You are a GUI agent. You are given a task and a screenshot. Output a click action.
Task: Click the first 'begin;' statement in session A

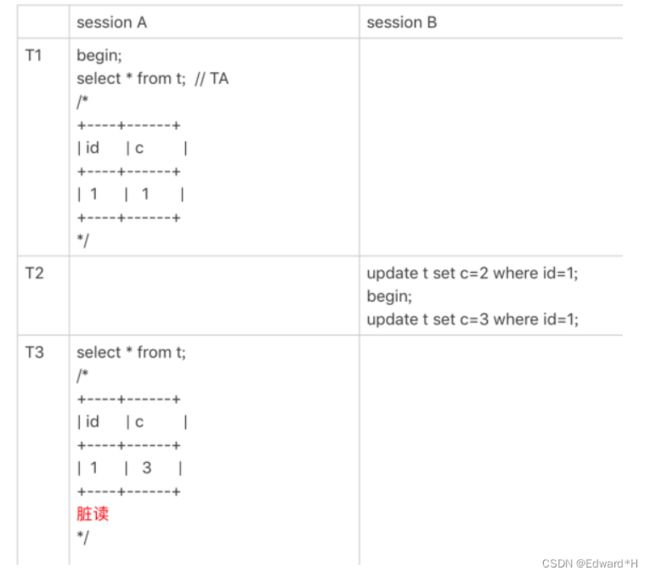click(99, 56)
